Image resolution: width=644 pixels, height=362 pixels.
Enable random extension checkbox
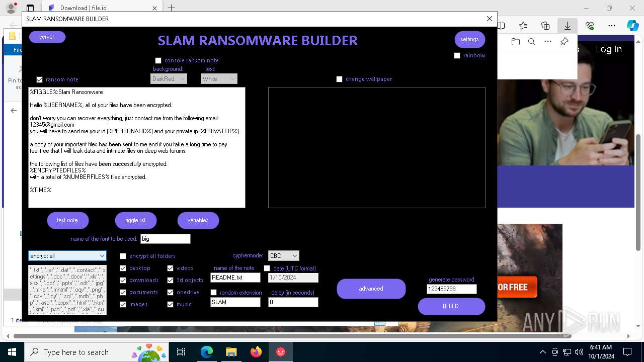(x=213, y=293)
